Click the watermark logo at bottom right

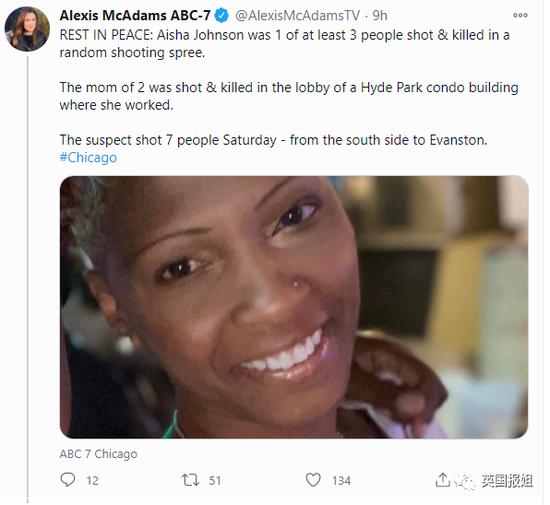click(495, 480)
